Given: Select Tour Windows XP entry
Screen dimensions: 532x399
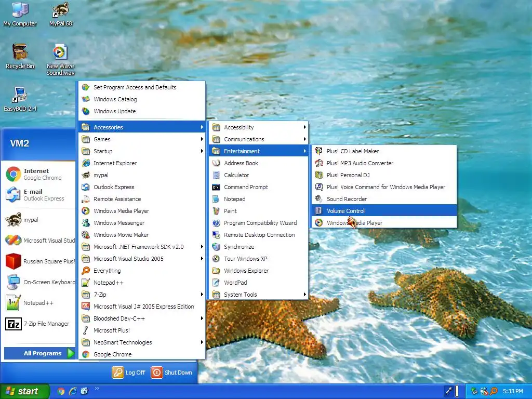Looking at the screenshot, I should coord(259,259).
